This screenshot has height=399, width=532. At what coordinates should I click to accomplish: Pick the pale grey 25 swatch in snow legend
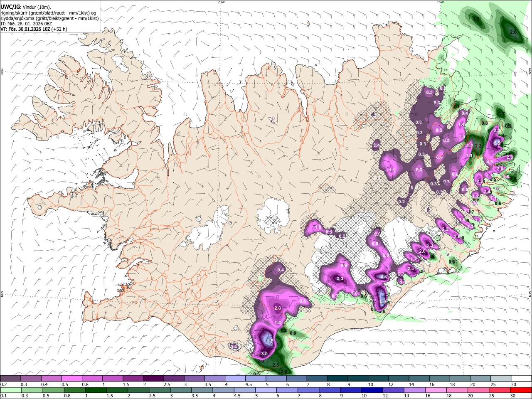(501, 379)
